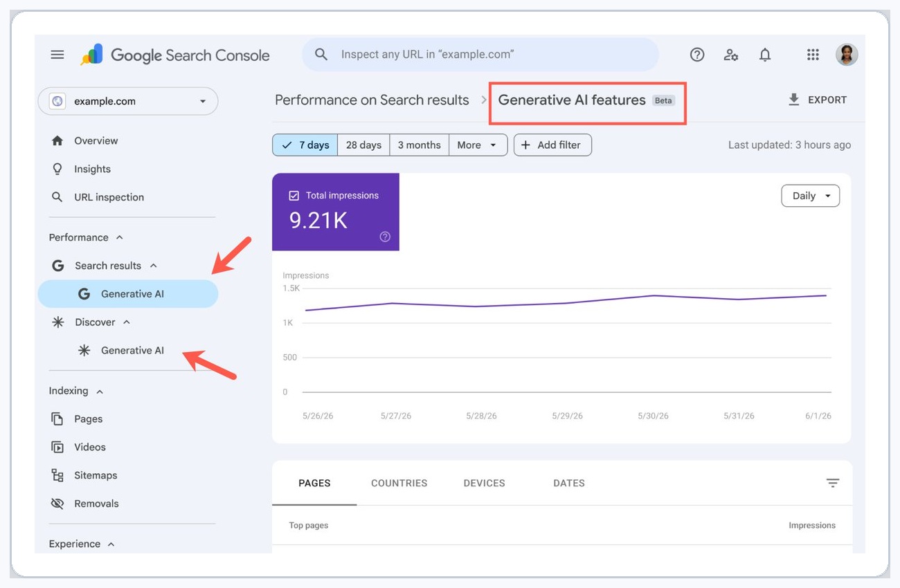Collapse the Search results group chevron
The height and width of the screenshot is (588, 900).
[x=154, y=266]
